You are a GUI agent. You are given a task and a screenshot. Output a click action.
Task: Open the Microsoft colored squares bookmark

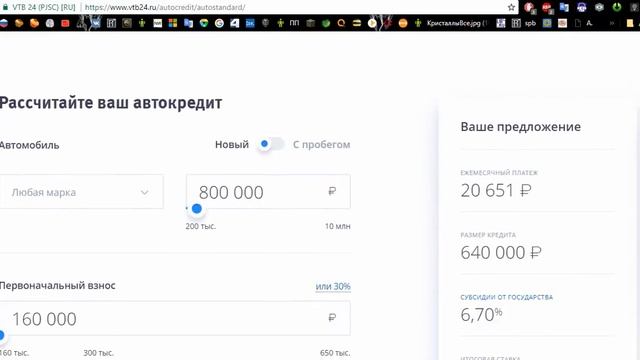click(x=173, y=23)
